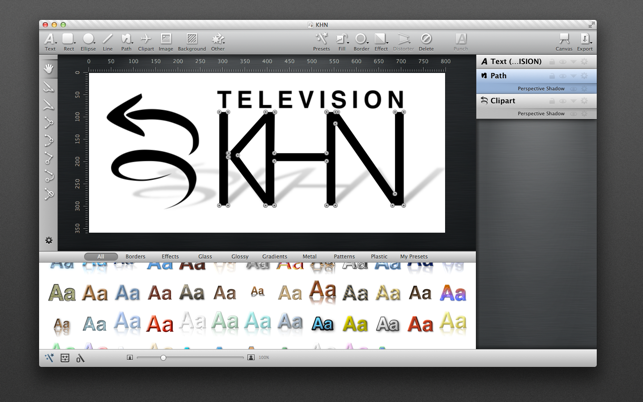The image size is (643, 402).
Task: Select the Clipart layer row
Action: tap(536, 101)
